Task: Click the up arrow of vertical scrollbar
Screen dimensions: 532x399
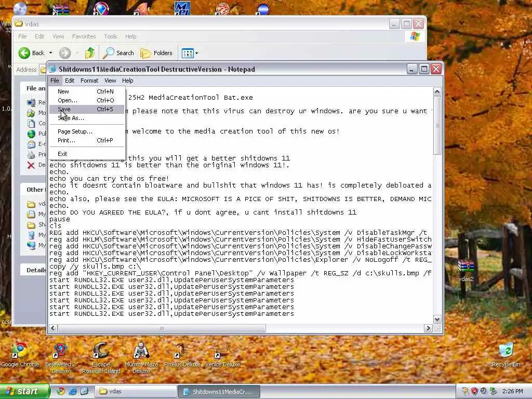Action: [437, 91]
